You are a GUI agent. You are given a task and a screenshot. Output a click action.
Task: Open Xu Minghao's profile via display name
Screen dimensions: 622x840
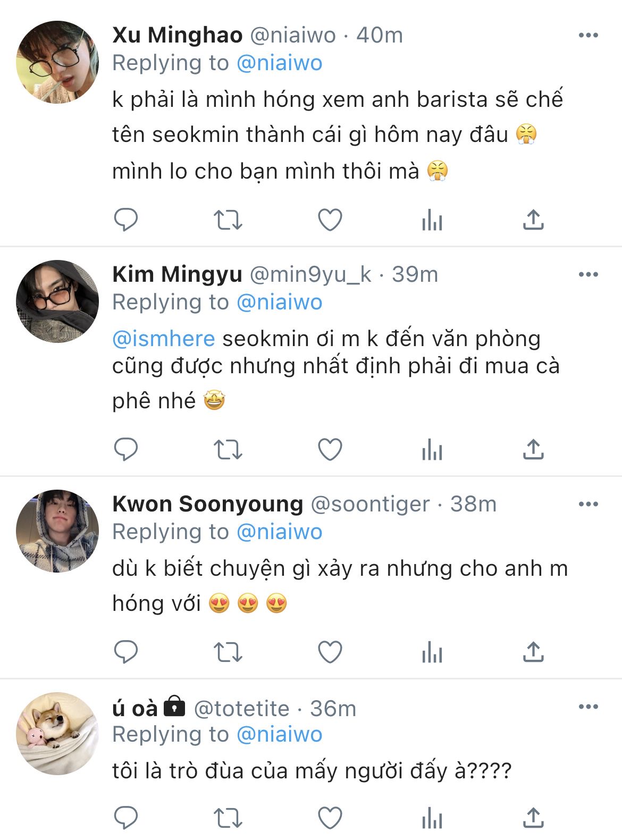coord(178,36)
